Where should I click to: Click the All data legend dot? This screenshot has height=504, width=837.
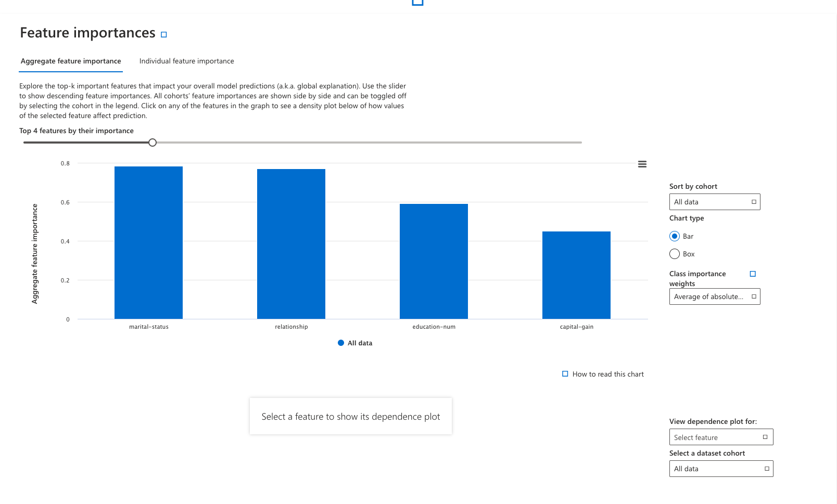pyautogui.click(x=341, y=343)
